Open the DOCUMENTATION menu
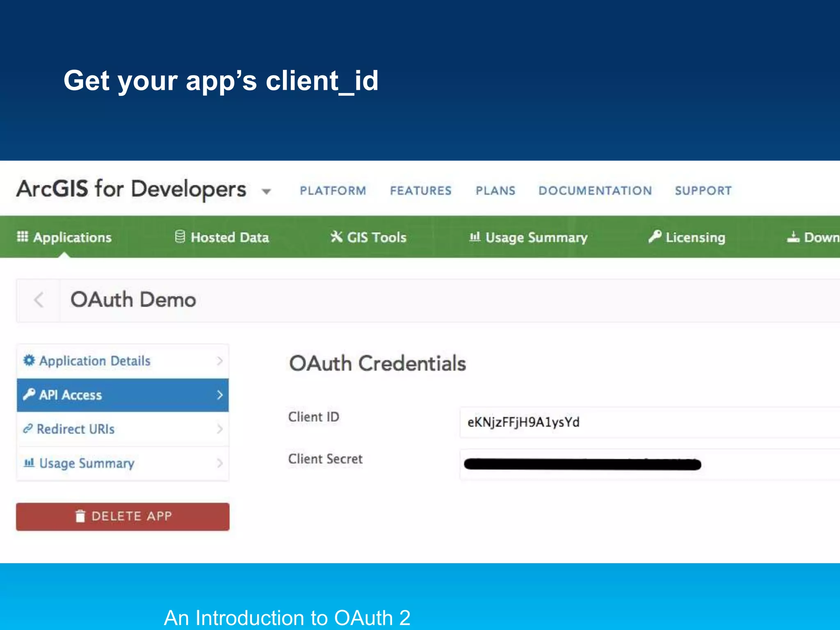Viewport: 840px width, 630px height. pyautogui.click(x=595, y=191)
